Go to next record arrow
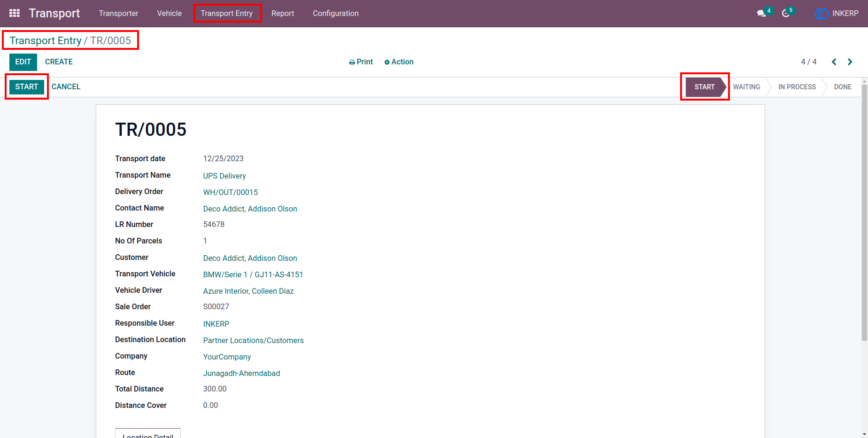The width and height of the screenshot is (868, 438). (x=850, y=62)
